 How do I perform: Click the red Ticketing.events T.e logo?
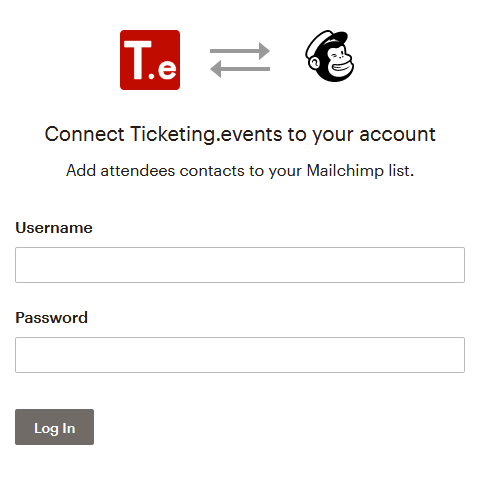point(150,60)
